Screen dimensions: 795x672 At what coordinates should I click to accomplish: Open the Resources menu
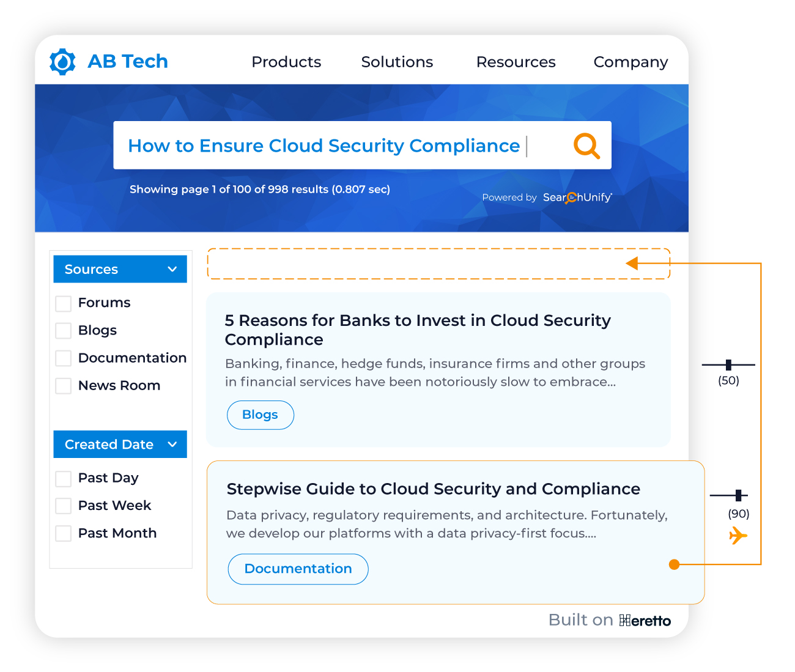(516, 62)
